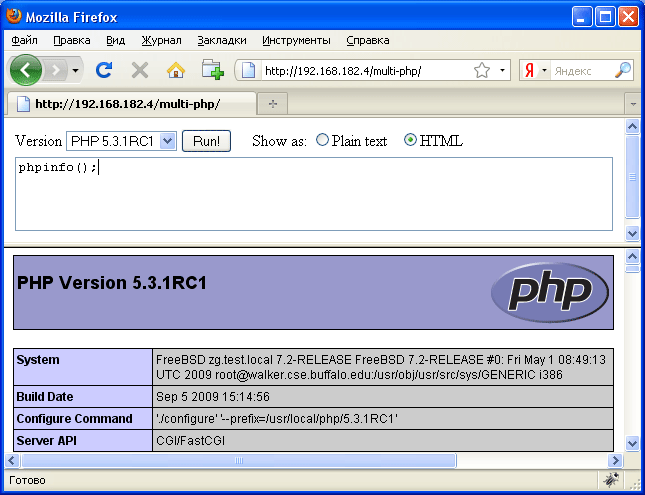Open a new tab with plus button
645x495 pixels.
click(272, 103)
